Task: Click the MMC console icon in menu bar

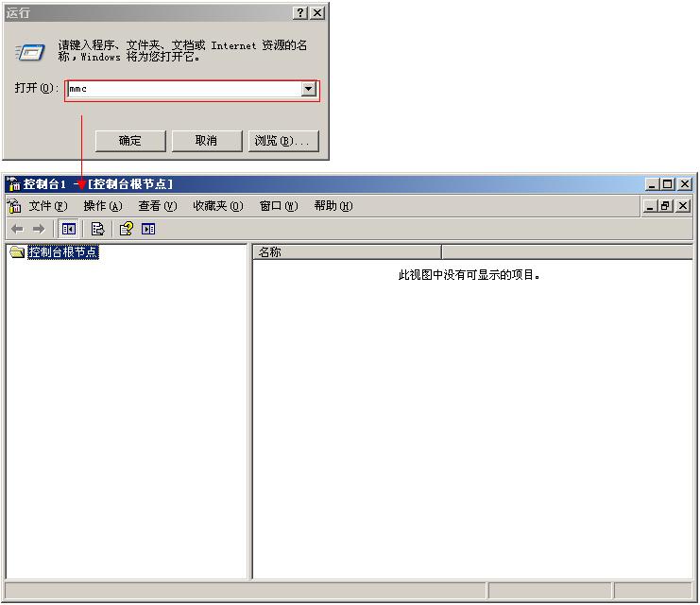Action: [14, 206]
